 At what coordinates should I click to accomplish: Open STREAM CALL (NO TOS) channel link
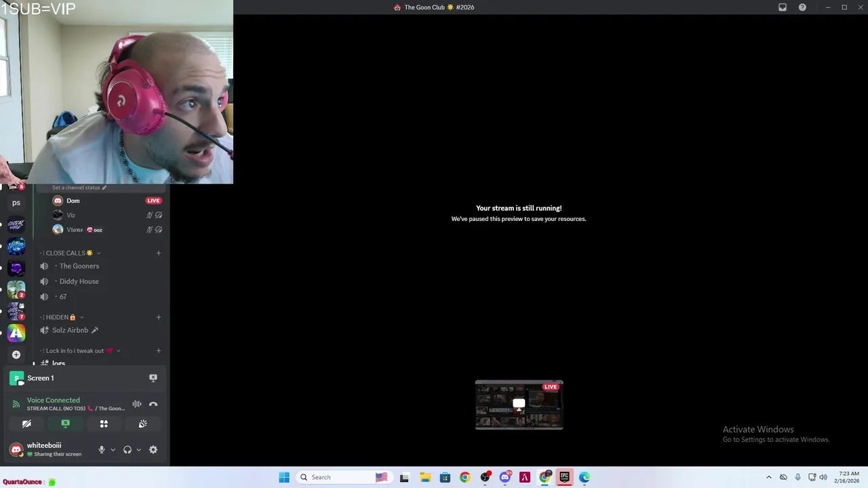click(76, 409)
